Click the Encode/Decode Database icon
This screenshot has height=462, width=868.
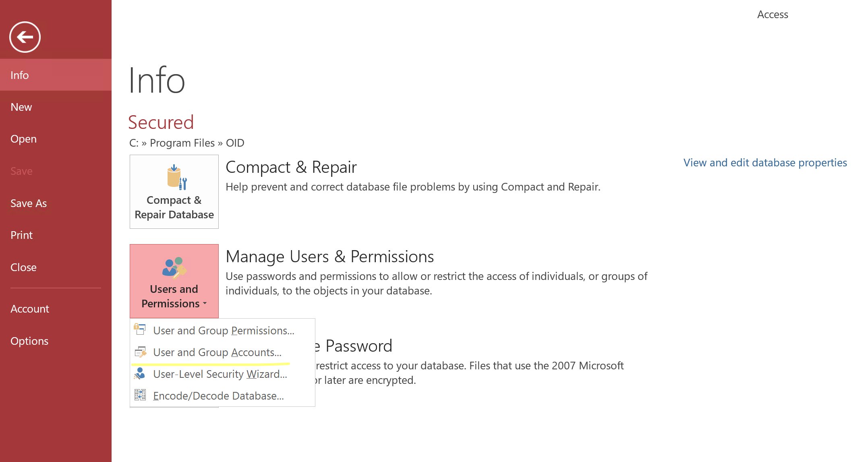(140, 395)
